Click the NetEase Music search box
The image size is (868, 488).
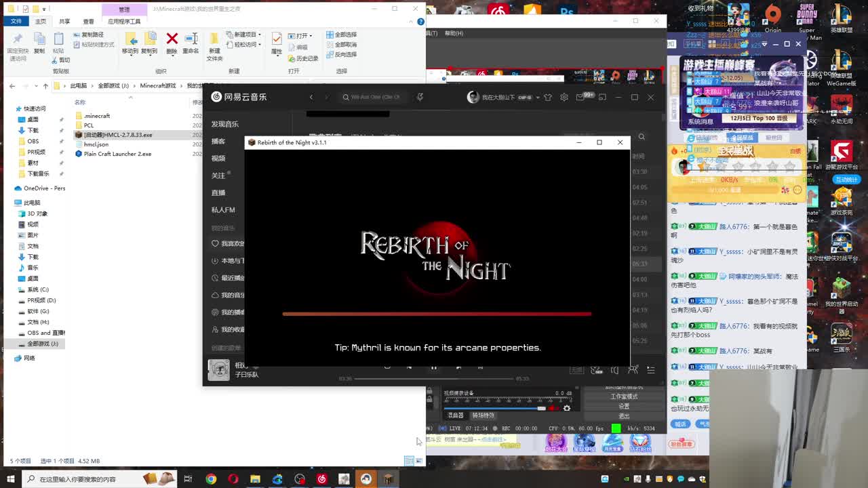point(373,97)
